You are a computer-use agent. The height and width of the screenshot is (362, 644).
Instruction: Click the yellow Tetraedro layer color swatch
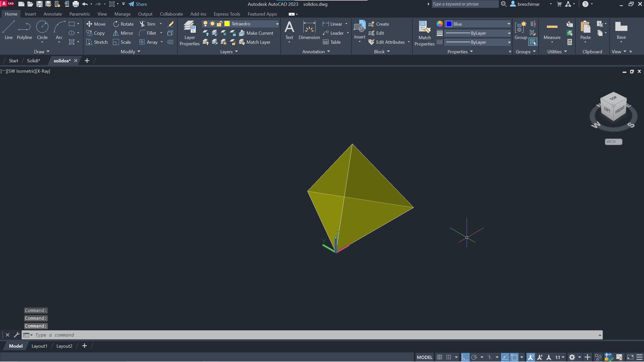coord(227,24)
